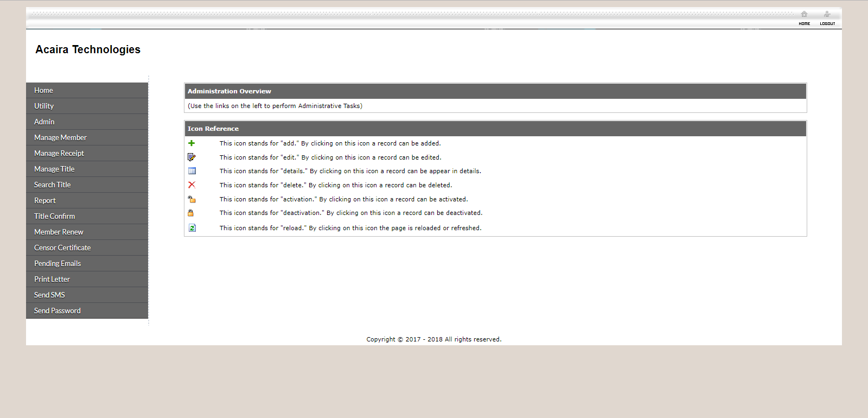Select Send SMS in sidebar
The image size is (868, 418).
[49, 295]
